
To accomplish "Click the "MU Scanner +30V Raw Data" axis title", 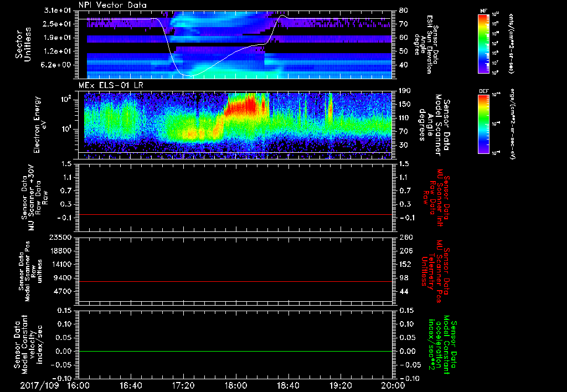I will [34, 198].
